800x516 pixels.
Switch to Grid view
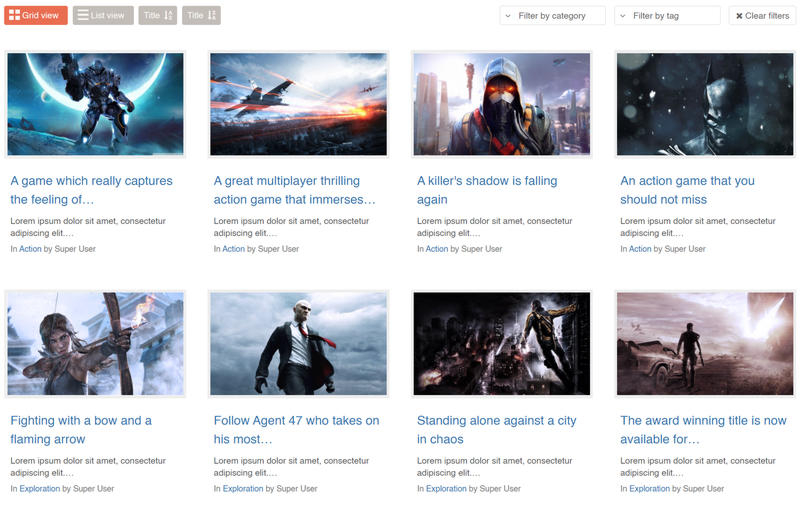coord(36,15)
